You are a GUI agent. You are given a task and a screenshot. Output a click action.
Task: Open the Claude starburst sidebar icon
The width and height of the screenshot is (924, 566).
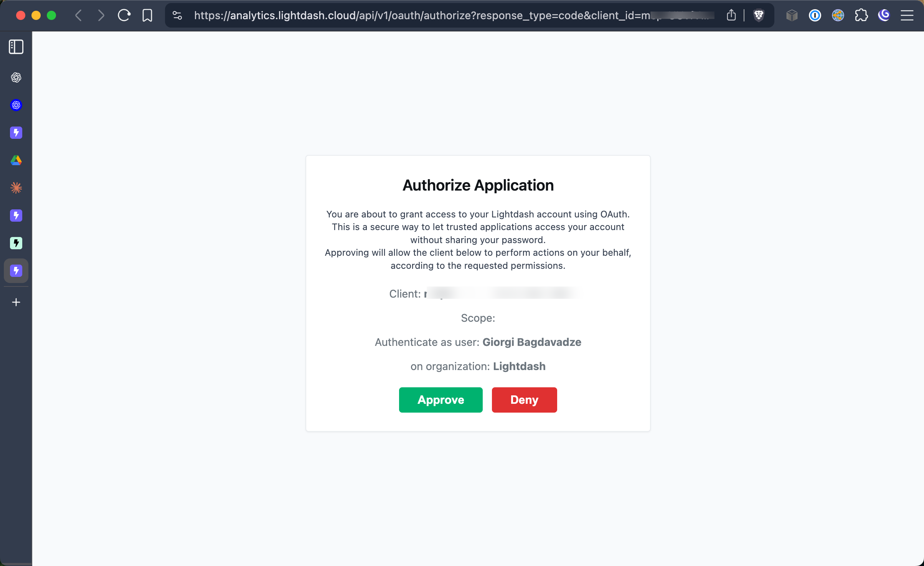pyautogui.click(x=16, y=188)
